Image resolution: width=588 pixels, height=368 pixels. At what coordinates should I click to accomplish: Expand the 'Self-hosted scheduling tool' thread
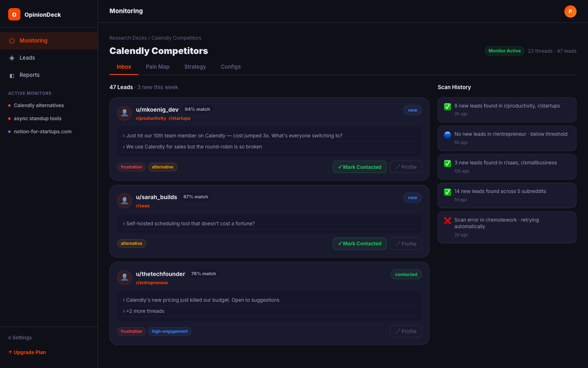coord(190,224)
